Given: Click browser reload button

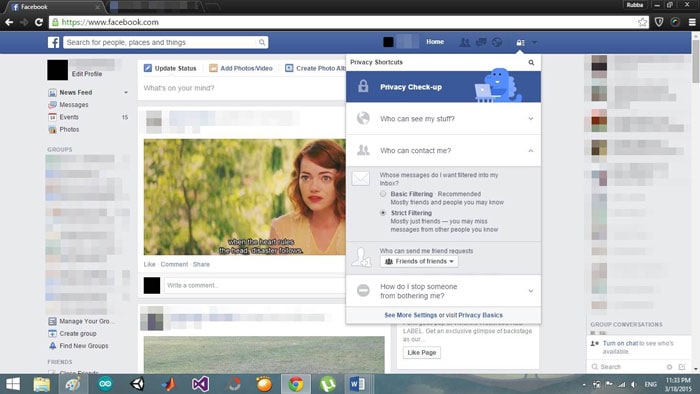Looking at the screenshot, I should pos(39,22).
